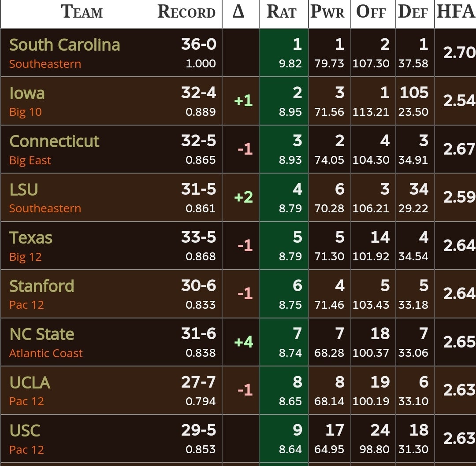The height and width of the screenshot is (466, 476).
Task: Sort by the Pwr column header
Action: [327, 12]
